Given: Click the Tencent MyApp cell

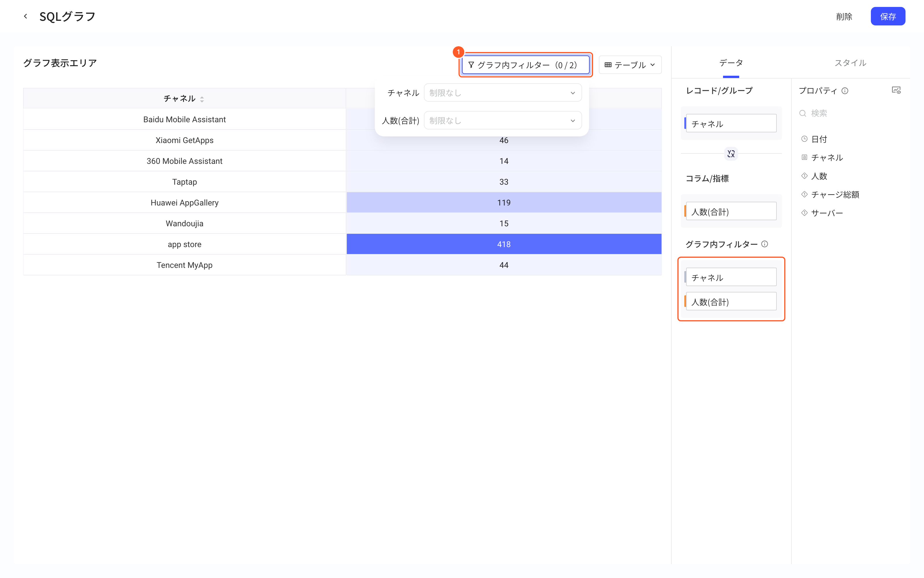Looking at the screenshot, I should [x=185, y=265].
